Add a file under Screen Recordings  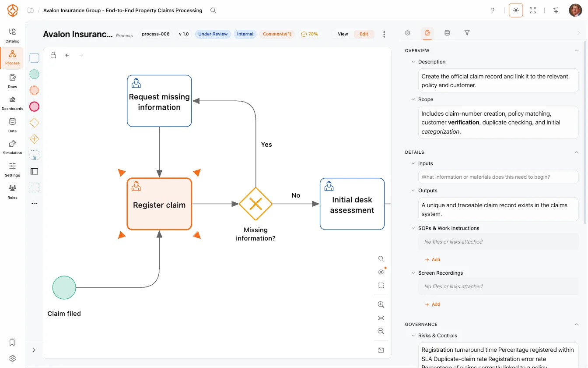click(x=433, y=304)
